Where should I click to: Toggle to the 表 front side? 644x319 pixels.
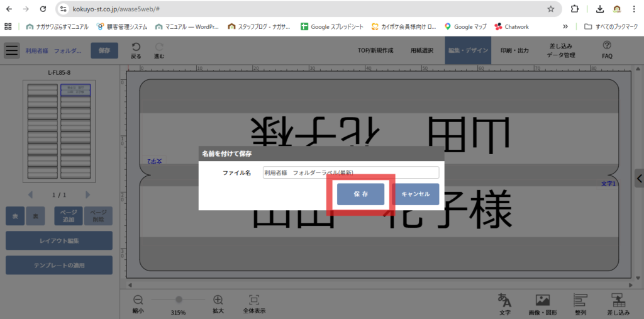16,216
